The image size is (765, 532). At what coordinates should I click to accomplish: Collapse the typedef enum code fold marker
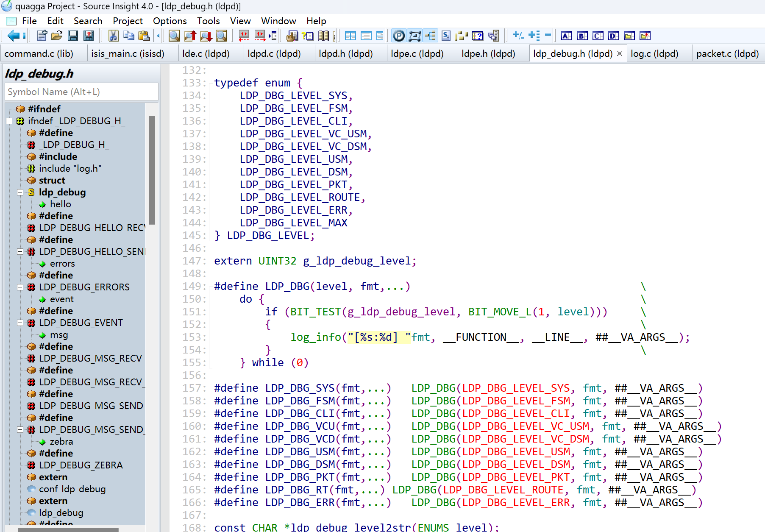(210, 83)
